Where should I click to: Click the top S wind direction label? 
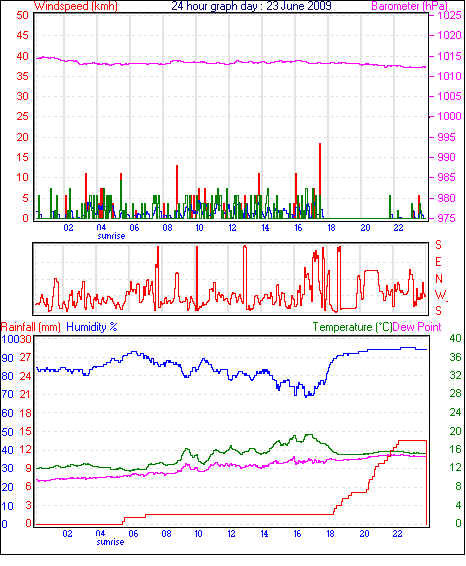pyautogui.click(x=438, y=245)
